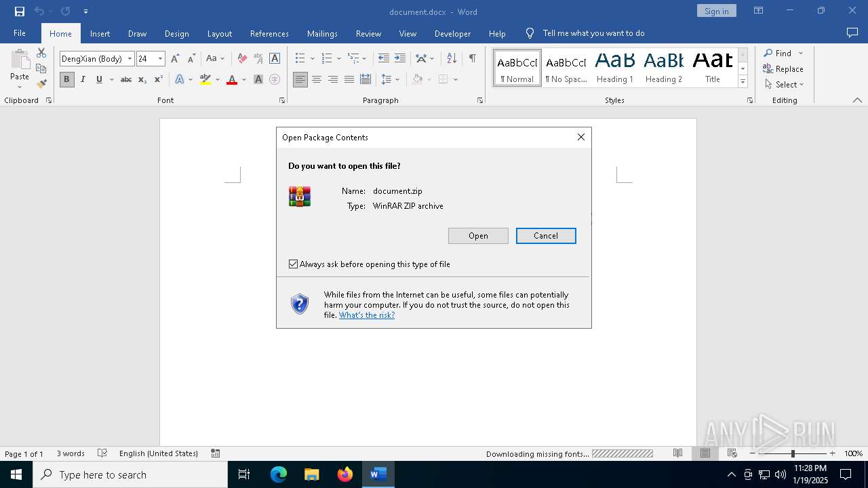Open Select dropdown in Editing

pos(784,85)
